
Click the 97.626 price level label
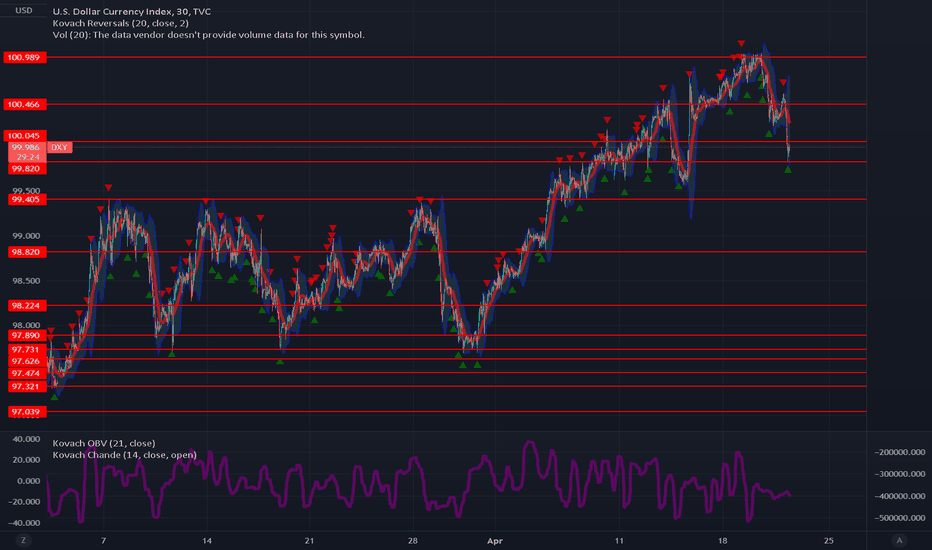pos(27,362)
